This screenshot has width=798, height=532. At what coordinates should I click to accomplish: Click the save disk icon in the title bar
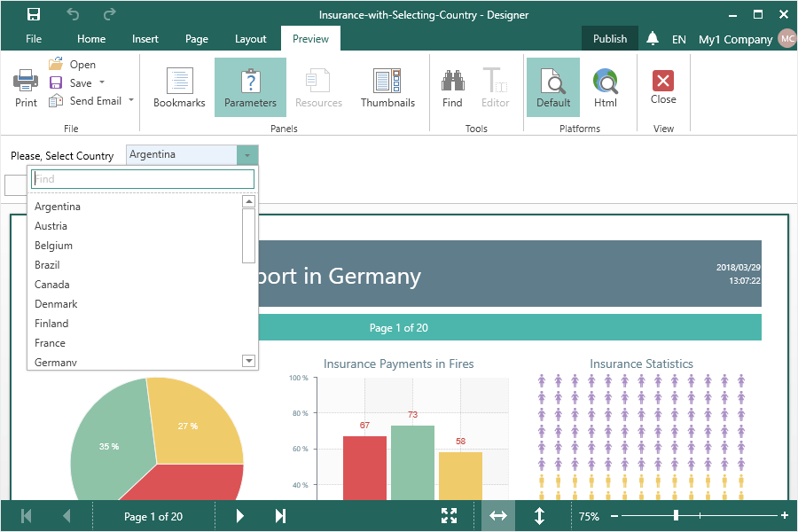(34, 14)
